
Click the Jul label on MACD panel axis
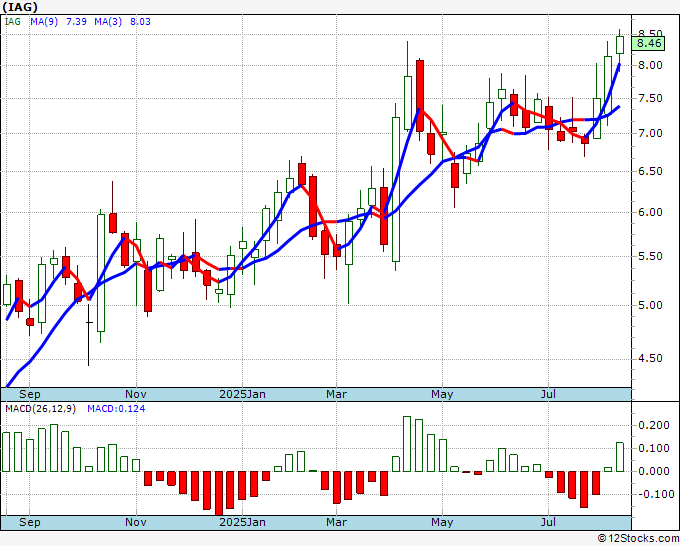click(x=549, y=522)
